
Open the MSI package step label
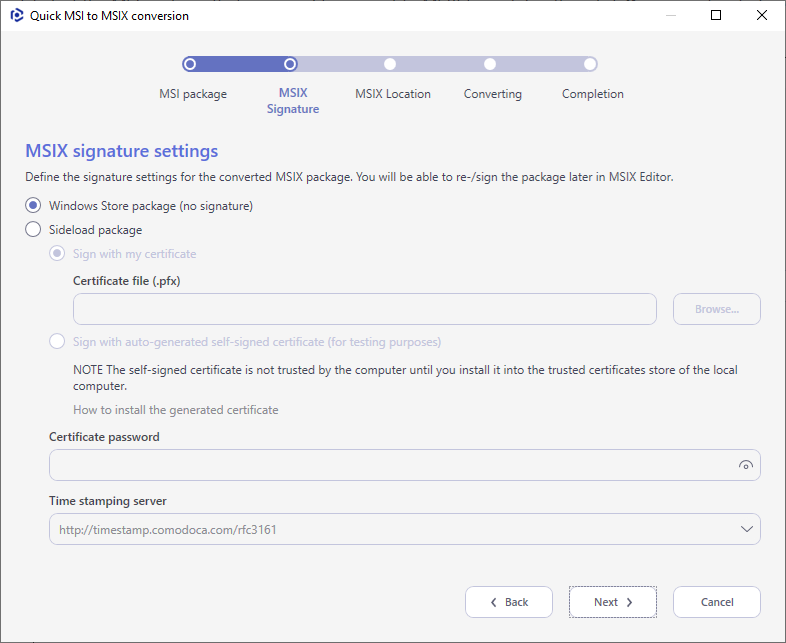click(193, 94)
